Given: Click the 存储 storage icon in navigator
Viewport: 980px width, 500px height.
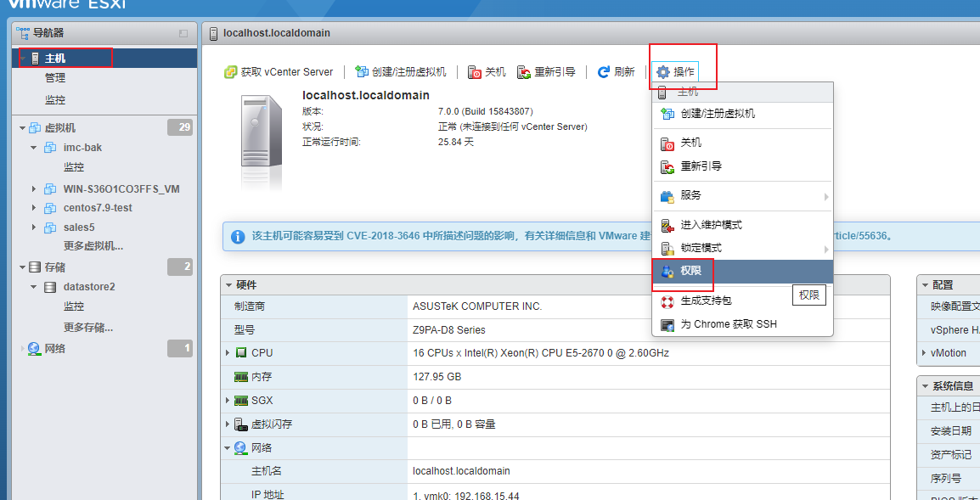Looking at the screenshot, I should (35, 267).
